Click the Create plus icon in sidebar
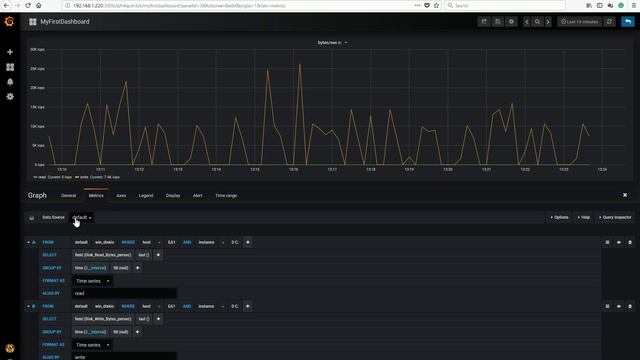 coord(10,52)
